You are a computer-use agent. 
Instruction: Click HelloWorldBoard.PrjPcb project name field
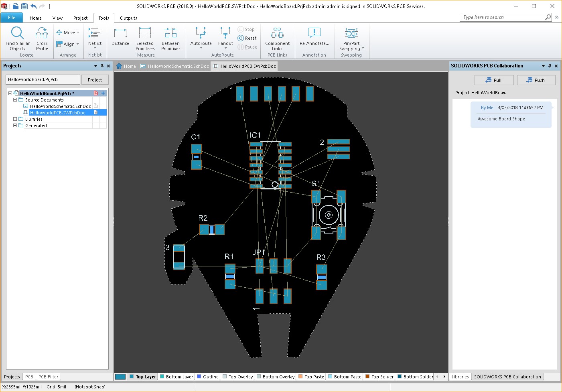[43, 79]
